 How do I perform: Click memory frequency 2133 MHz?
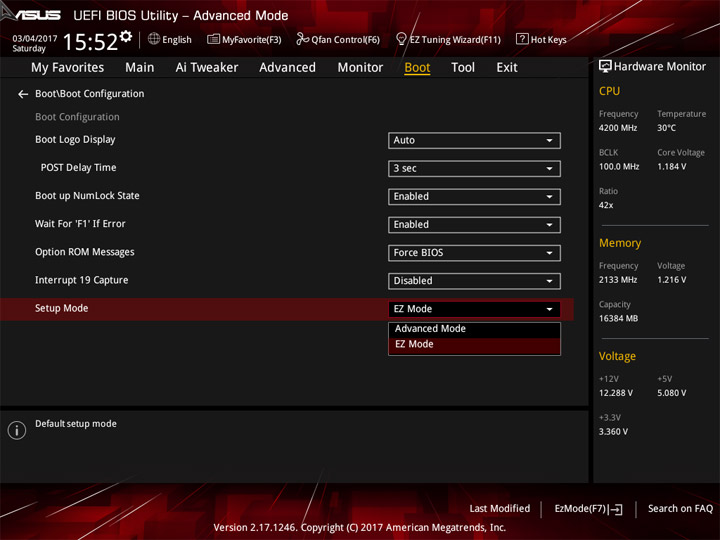618,280
